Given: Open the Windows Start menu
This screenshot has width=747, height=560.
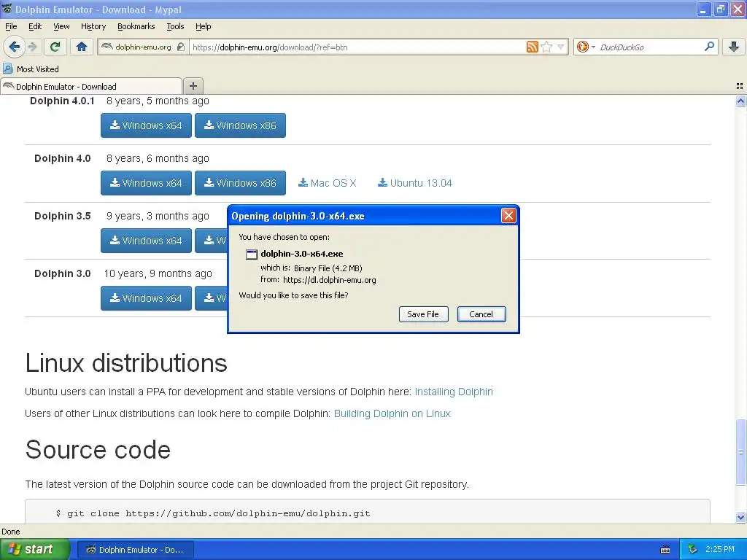Looking at the screenshot, I should pyautogui.click(x=34, y=549).
